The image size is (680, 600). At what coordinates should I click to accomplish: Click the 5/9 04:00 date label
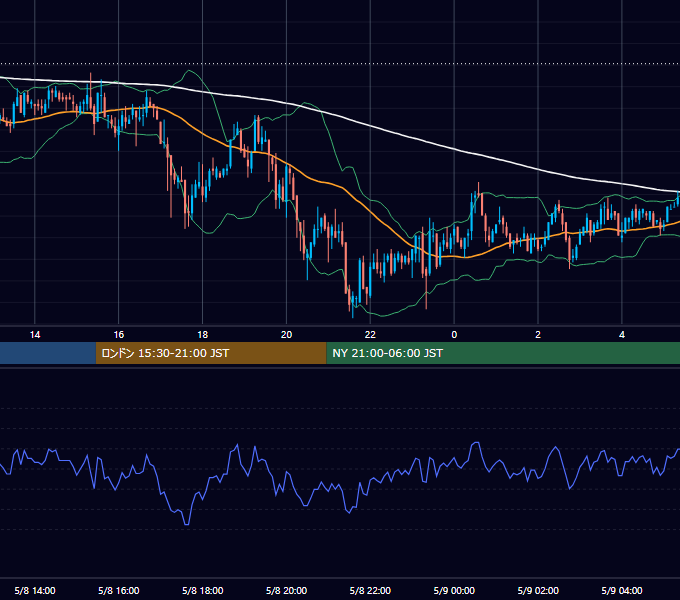(622, 590)
